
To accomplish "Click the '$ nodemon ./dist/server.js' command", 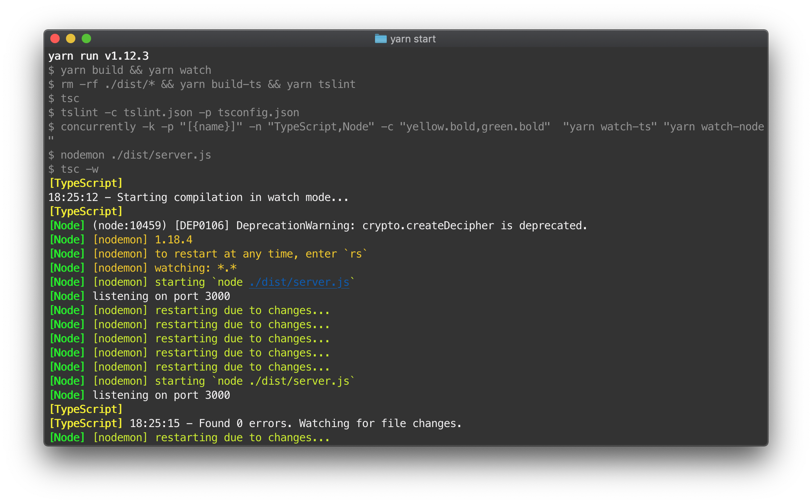I will pos(130,155).
